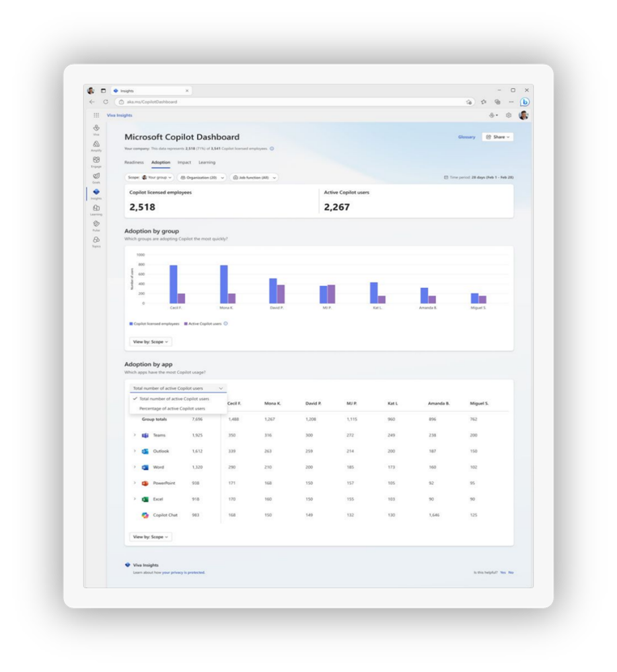Click the Copilot Chat icon in the table
Image resolution: width=617 pixels, height=672 pixels.
coord(145,515)
